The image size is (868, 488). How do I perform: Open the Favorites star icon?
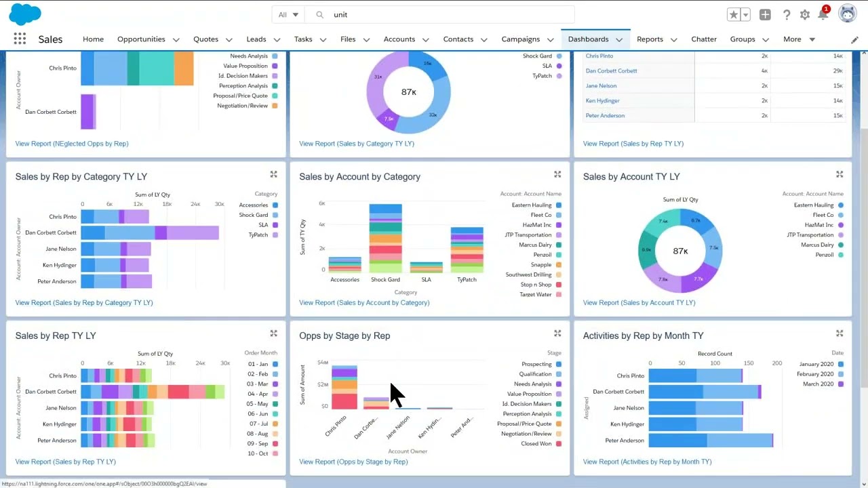point(734,15)
